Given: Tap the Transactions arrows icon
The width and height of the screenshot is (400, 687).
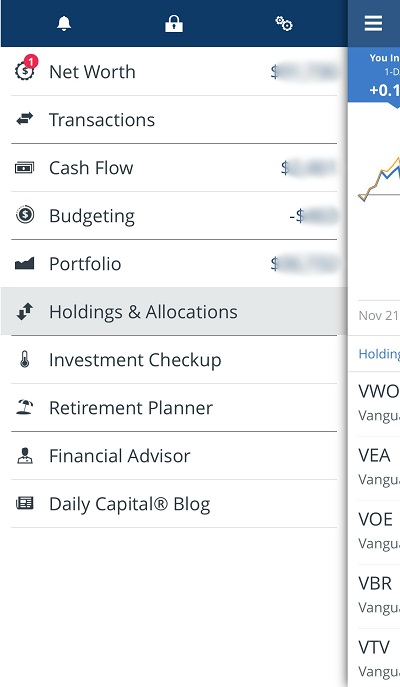Looking at the screenshot, I should (x=25, y=119).
